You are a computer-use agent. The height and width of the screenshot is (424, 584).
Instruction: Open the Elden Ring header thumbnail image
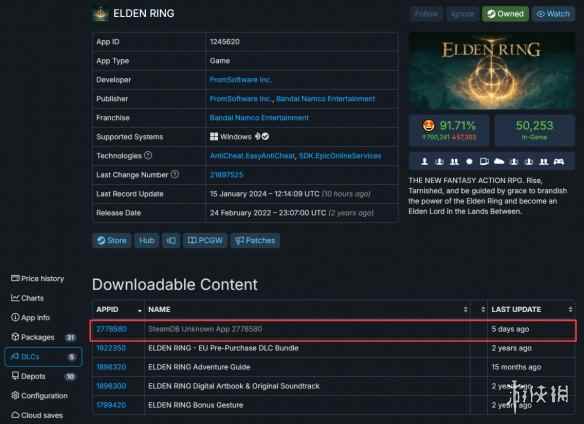(492, 71)
